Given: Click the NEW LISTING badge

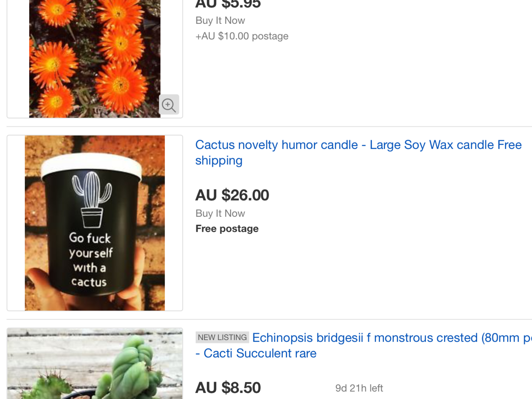Looking at the screenshot, I should [222, 337].
